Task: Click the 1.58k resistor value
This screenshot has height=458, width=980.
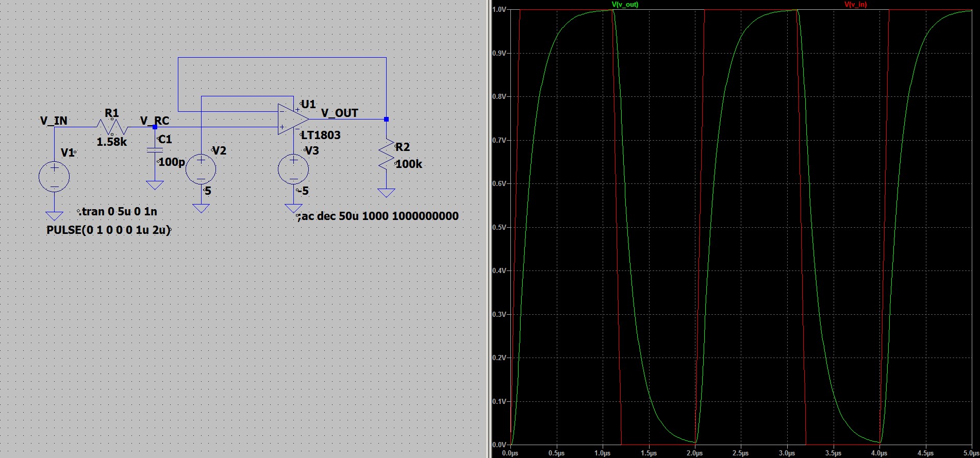Action: [112, 142]
